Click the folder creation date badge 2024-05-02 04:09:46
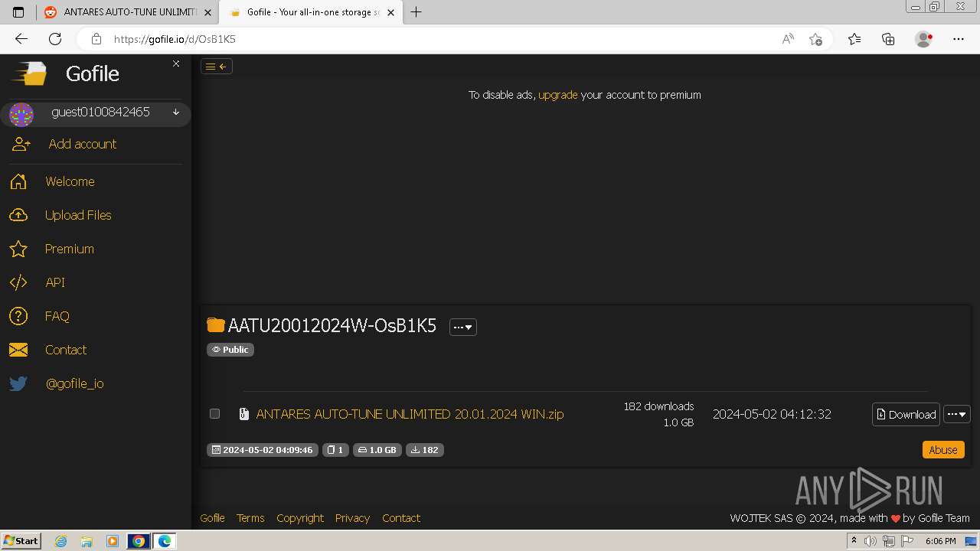Viewport: 980px width, 551px height. tap(262, 450)
